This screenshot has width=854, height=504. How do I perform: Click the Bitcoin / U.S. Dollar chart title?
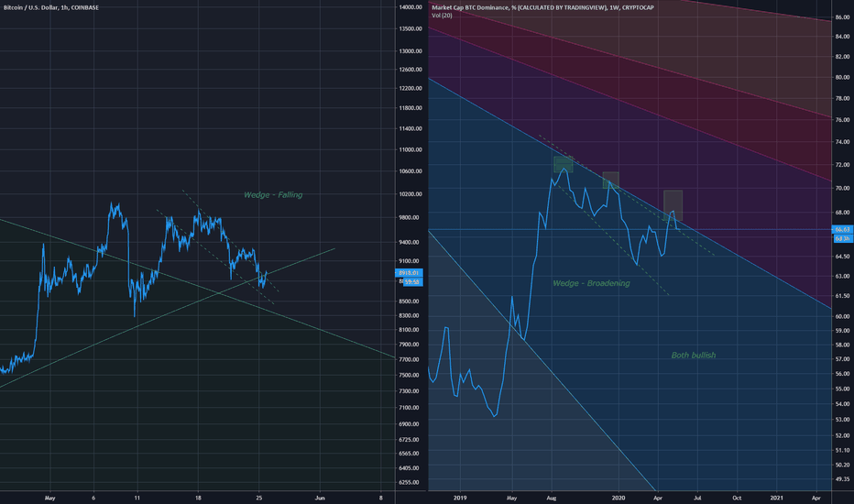tap(51, 7)
